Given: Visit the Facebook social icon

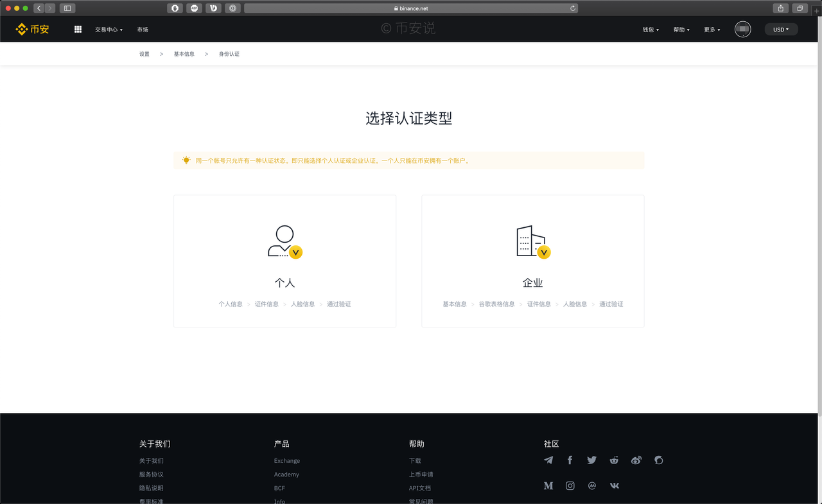Looking at the screenshot, I should (570, 460).
